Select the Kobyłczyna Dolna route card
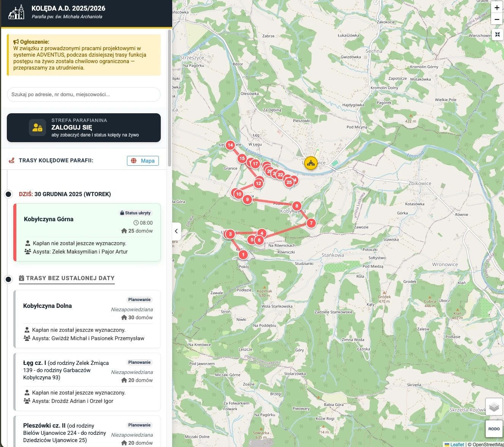The image size is (504, 447). pyautogui.click(x=87, y=319)
